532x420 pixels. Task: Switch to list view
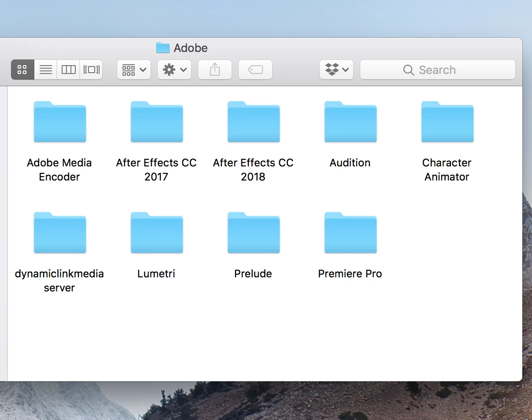46,70
